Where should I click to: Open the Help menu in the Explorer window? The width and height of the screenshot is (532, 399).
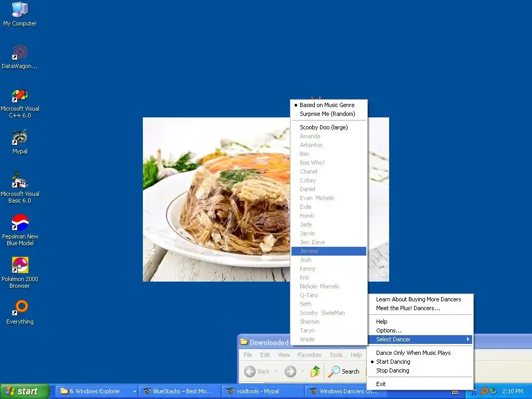(356, 355)
